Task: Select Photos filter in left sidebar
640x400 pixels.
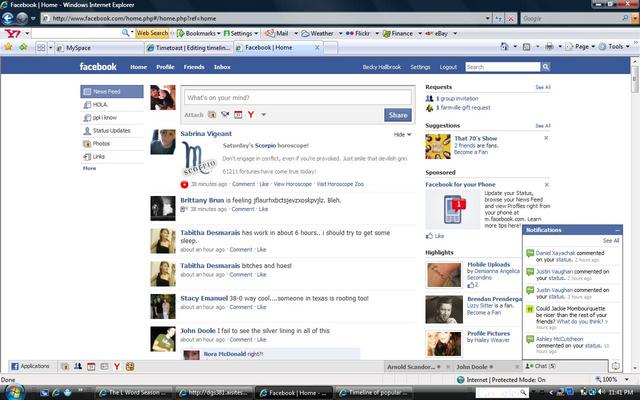Action: pyautogui.click(x=112, y=144)
